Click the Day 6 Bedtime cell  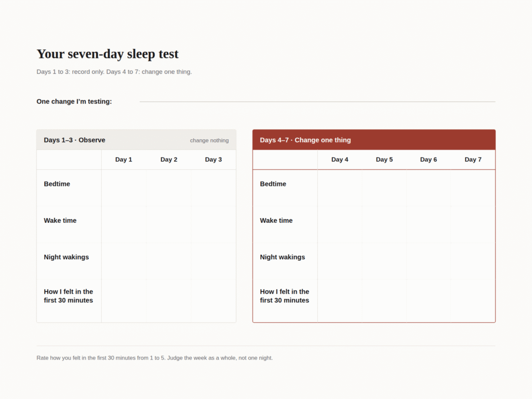[x=429, y=188]
